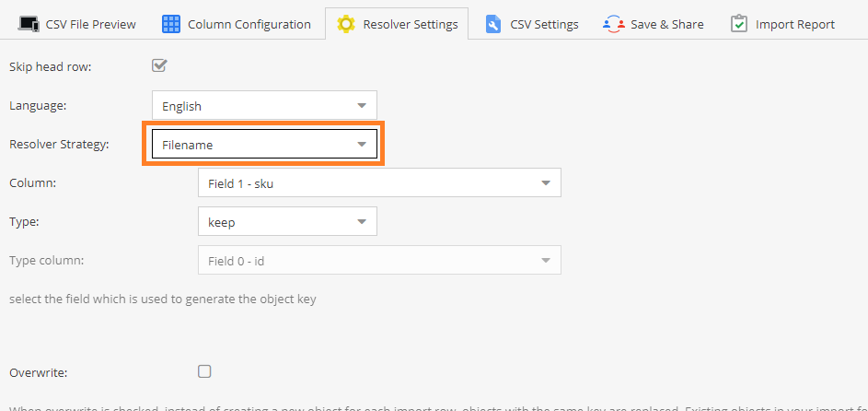
Task: Toggle the Skip head row checkbox
Action: tap(159, 66)
